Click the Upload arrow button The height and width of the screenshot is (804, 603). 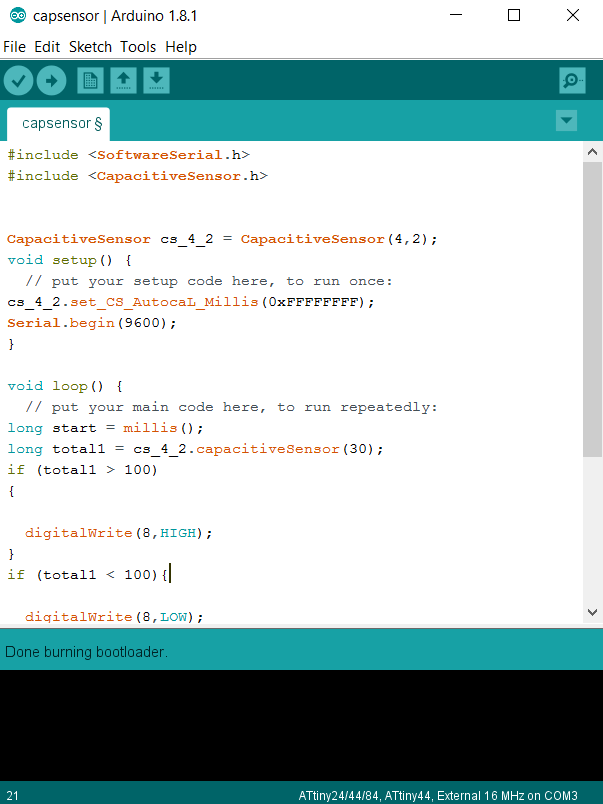pyautogui.click(x=51, y=81)
